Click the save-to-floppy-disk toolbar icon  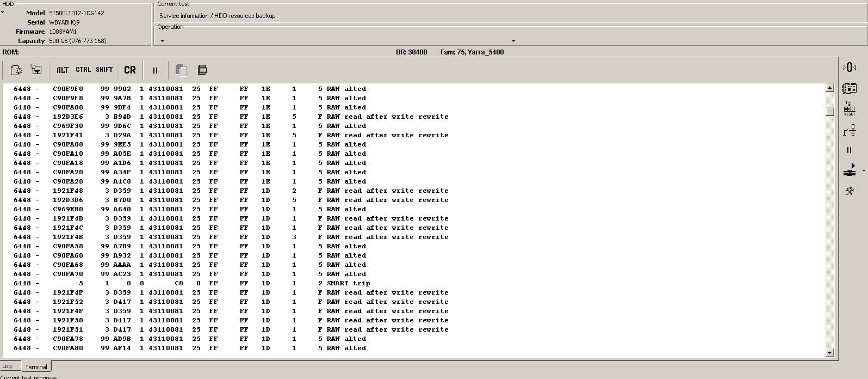pos(36,70)
